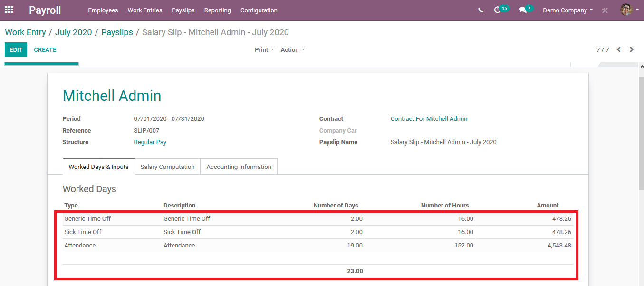Open the Configuration menu
The image size is (644, 286).
[259, 10]
